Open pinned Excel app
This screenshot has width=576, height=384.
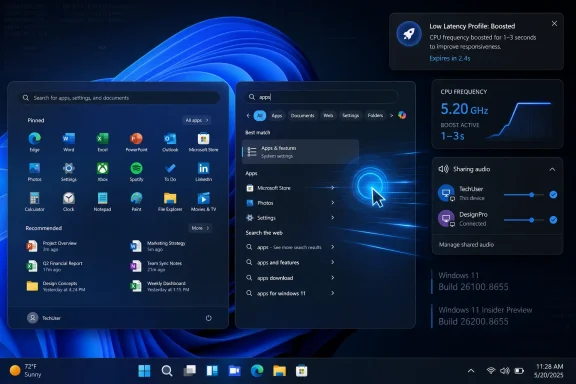pos(102,139)
